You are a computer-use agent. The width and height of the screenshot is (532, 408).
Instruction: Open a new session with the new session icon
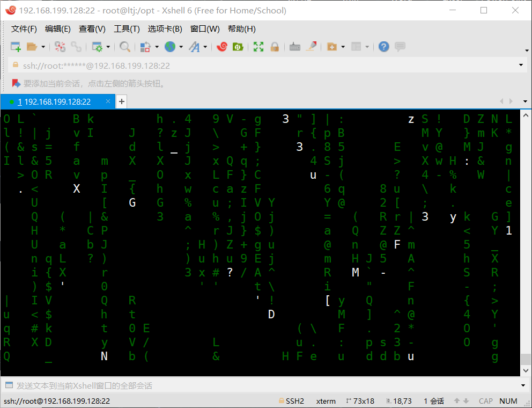click(16, 47)
